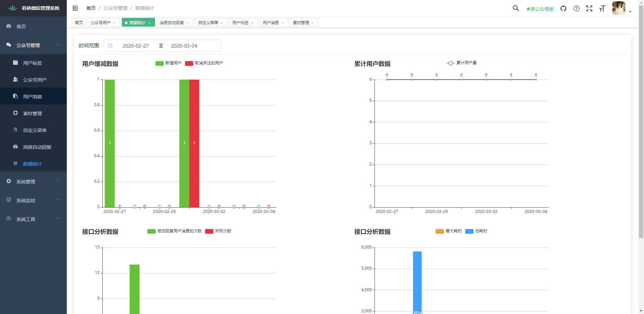Screen dimensions: 644x314
Task: Expand the 系统管理 sidebar menu
Action: pyautogui.click(x=33, y=181)
